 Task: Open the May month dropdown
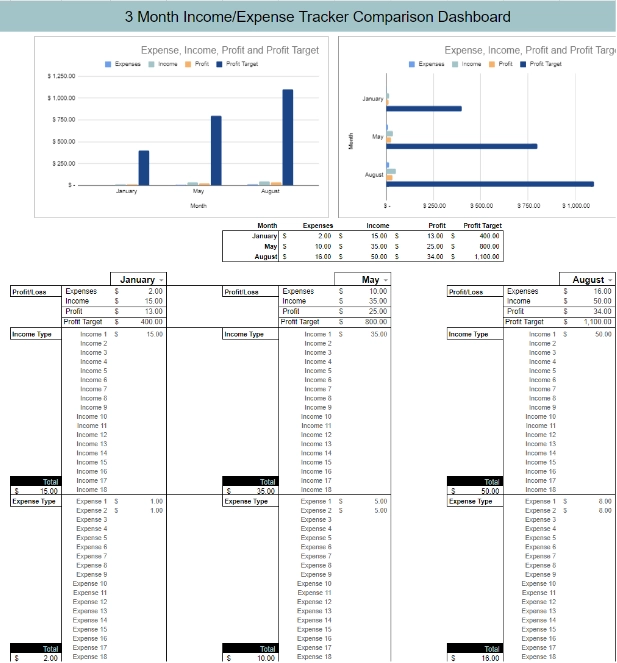386,280
